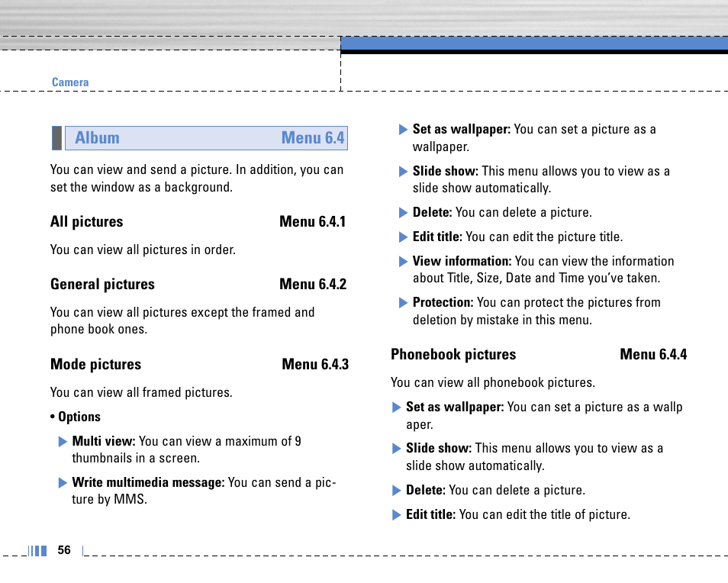Click 'You can view all pictures in order.'
The image size is (728, 583).
pos(143,250)
